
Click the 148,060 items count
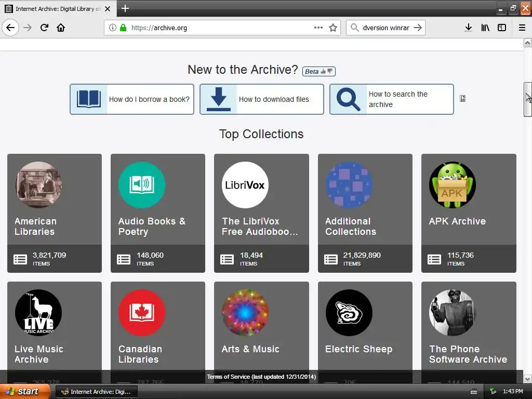pos(150,255)
